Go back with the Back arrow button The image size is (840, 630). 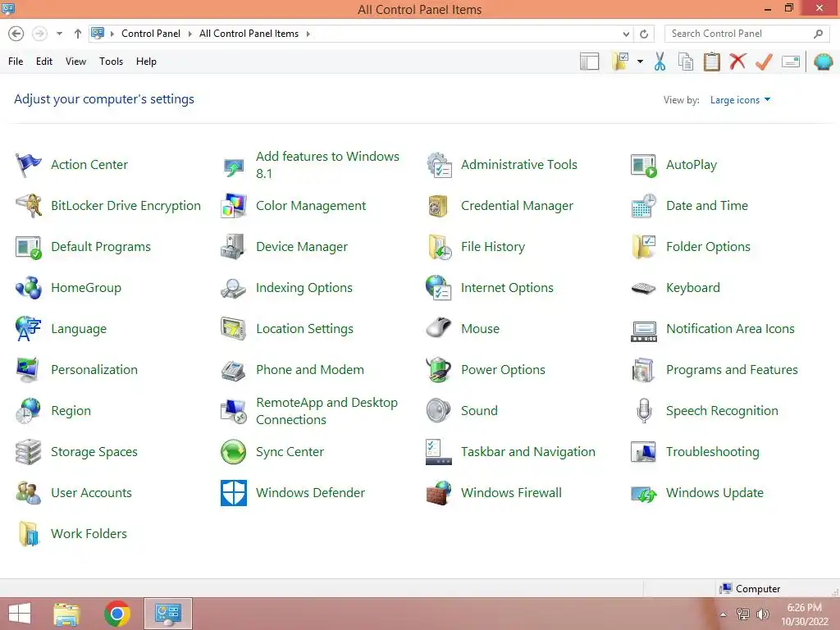(x=16, y=34)
